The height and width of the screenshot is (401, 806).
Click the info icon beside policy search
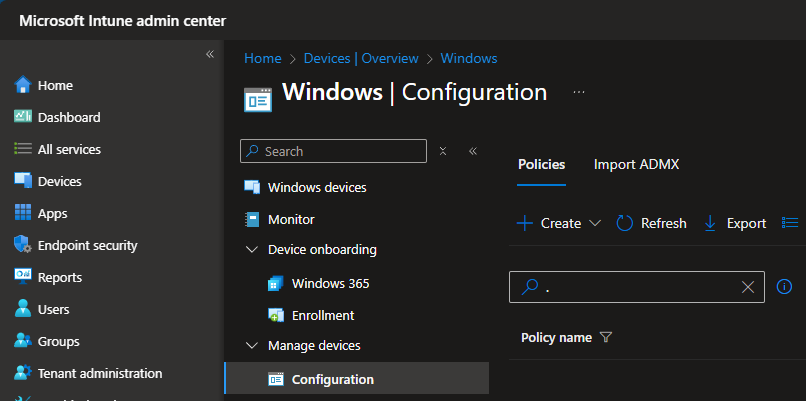(784, 286)
